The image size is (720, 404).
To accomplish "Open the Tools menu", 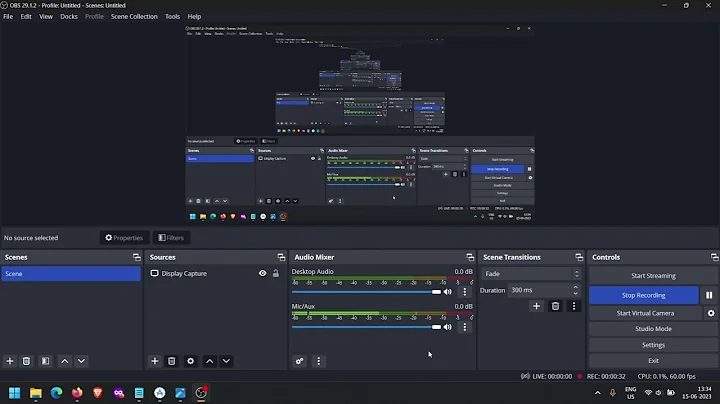I will 173,17.
